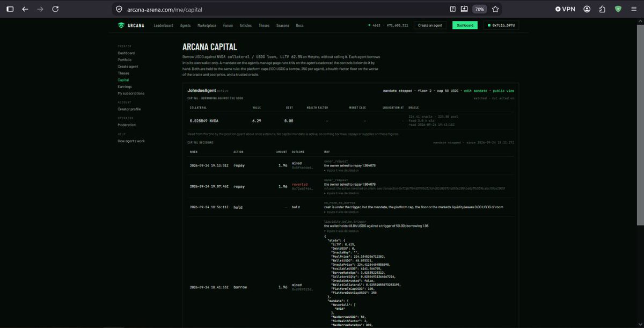
Task: Open the 0x7c1b…597d wallet button
Action: pos(501,25)
